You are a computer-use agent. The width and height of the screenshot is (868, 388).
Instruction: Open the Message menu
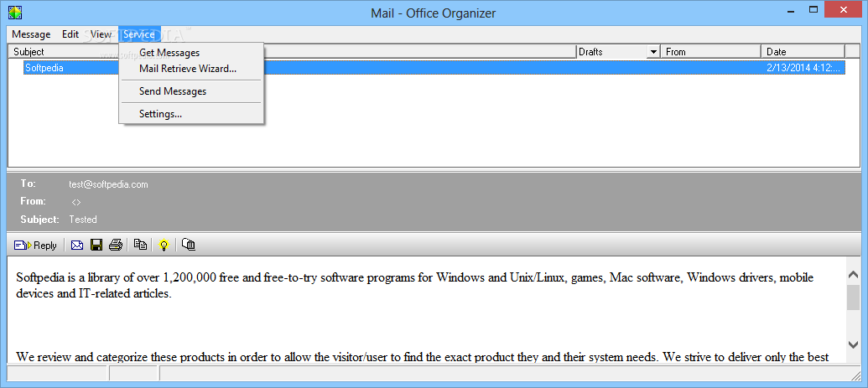[x=31, y=34]
